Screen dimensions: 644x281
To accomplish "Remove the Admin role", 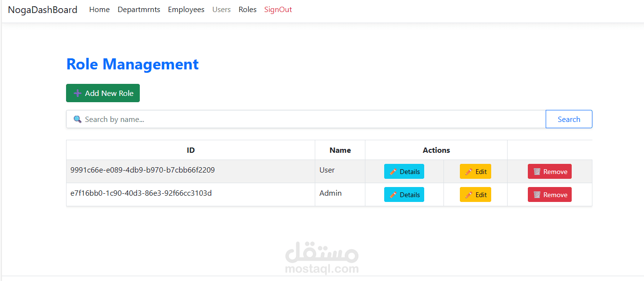I will (x=550, y=195).
